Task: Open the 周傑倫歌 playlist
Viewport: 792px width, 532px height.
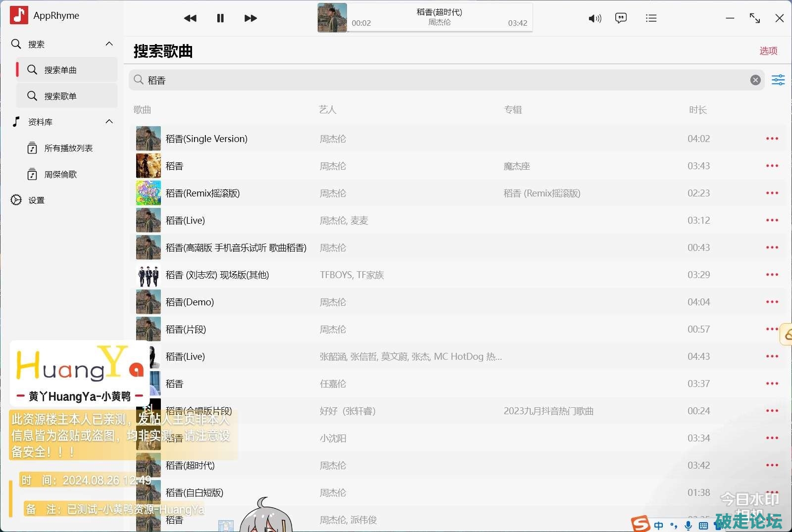Action: (60, 174)
